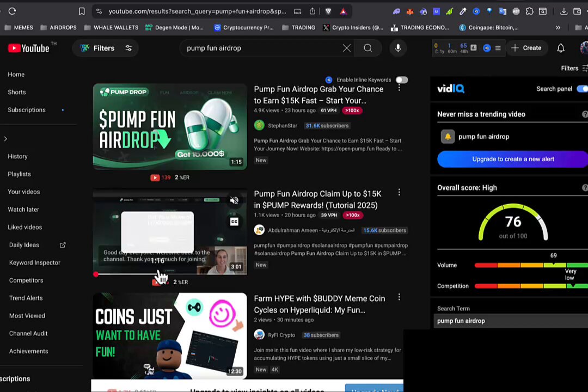Open the COINS JUST WANT TO HAVE FUN thumbnail
Viewport: 588px width, 392px height.
170,336
